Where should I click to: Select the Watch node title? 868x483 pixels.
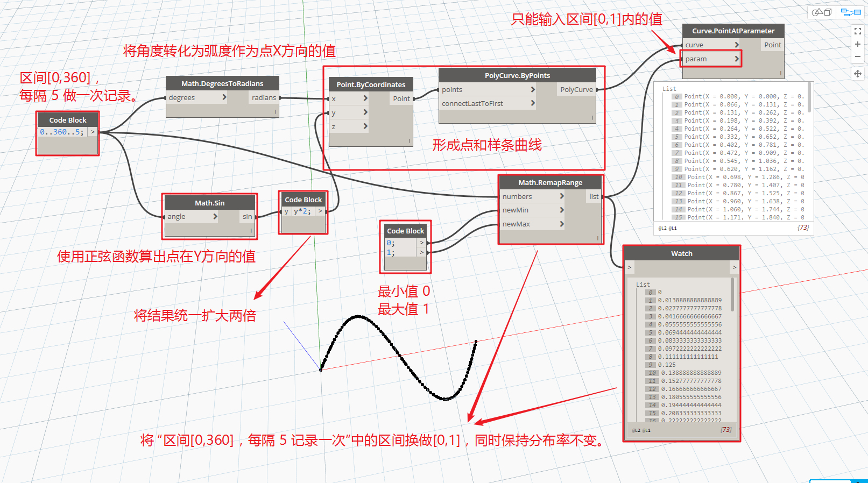click(x=681, y=253)
